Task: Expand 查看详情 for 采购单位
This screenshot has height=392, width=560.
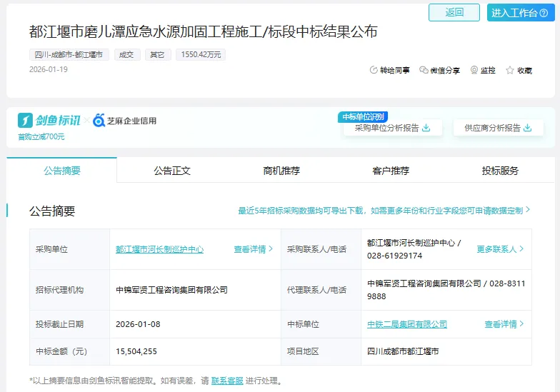Action: pyautogui.click(x=253, y=249)
